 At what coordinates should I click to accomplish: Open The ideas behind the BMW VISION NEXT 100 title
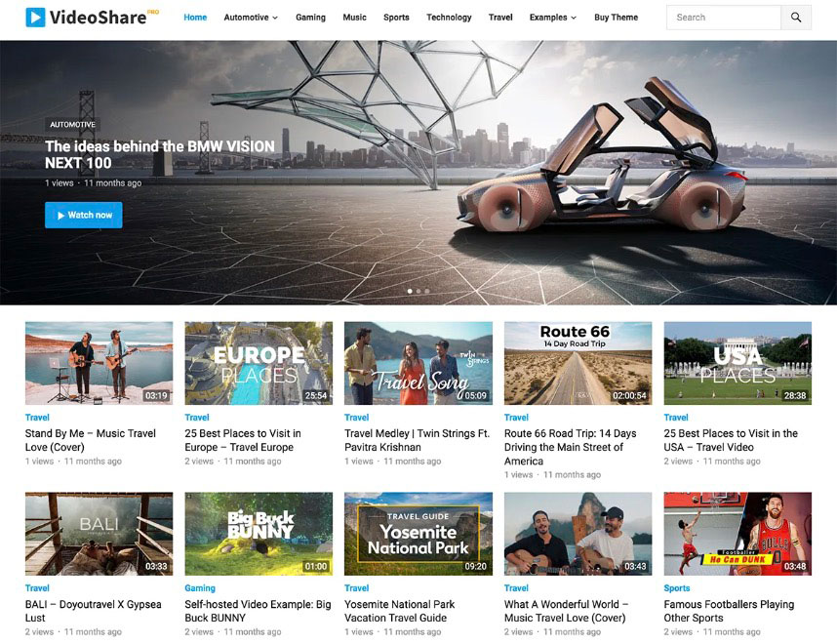[x=160, y=154]
